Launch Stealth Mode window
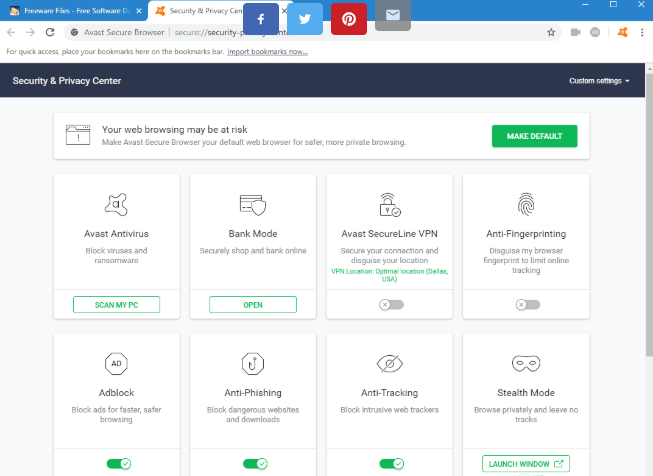The width and height of the screenshot is (653, 476). [x=526, y=464]
